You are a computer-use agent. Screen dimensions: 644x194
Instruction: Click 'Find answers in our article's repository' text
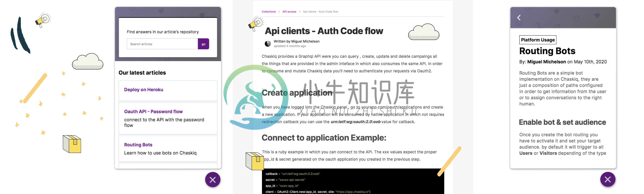[x=163, y=32]
